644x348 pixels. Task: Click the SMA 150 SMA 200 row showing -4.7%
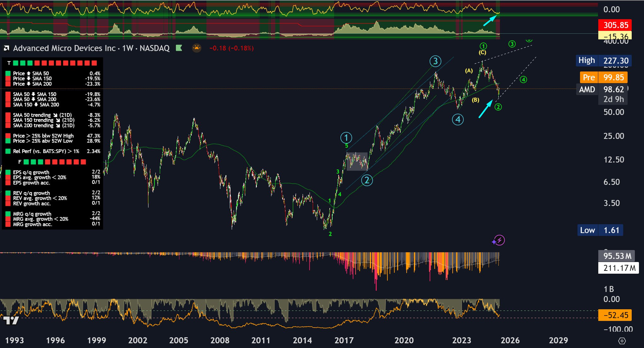click(x=53, y=105)
